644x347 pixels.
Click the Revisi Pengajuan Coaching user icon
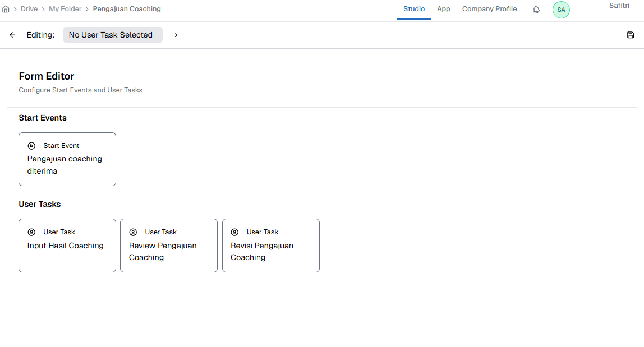coord(234,232)
